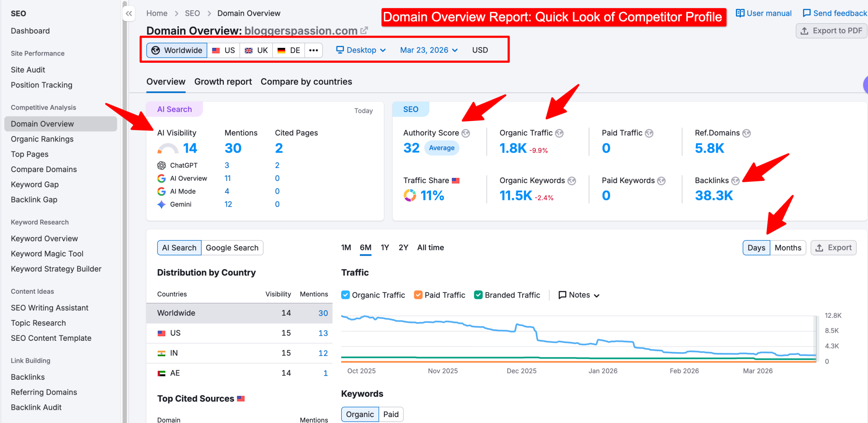Collapse the left sidebar with the chevron icon
This screenshot has height=423, width=868.
pyautogui.click(x=129, y=13)
